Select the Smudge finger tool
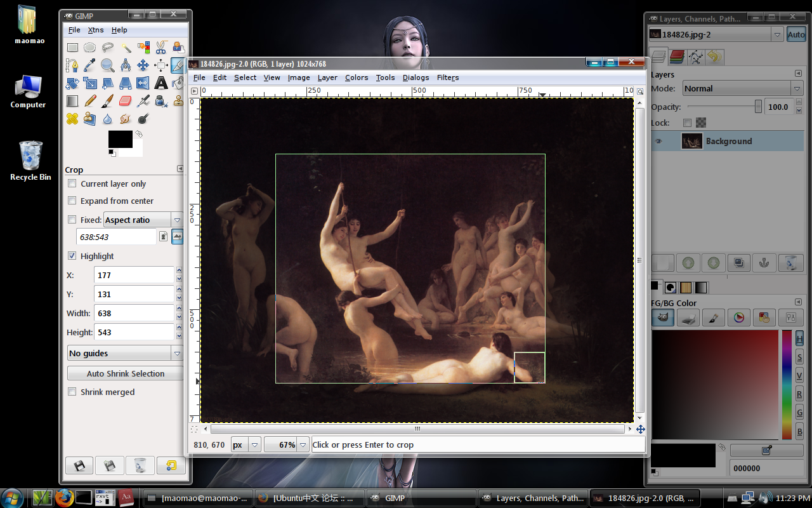The height and width of the screenshot is (508, 812). tap(126, 119)
